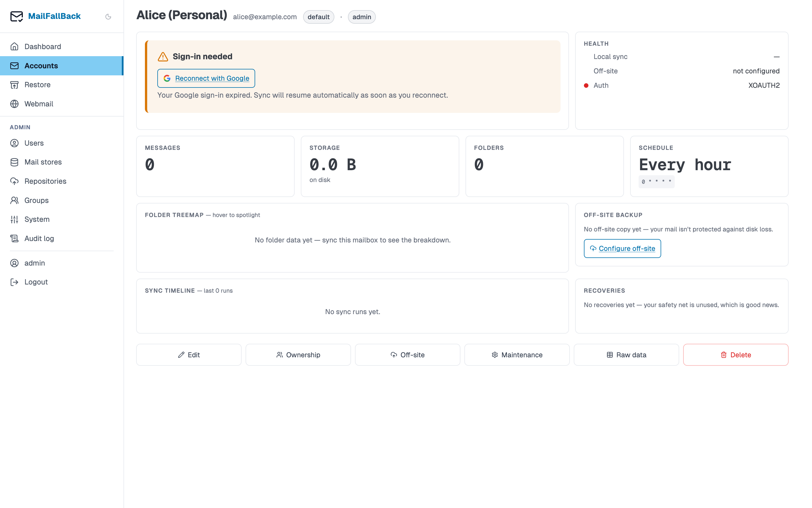Go to the Restore section
812x508 pixels.
pyautogui.click(x=62, y=85)
